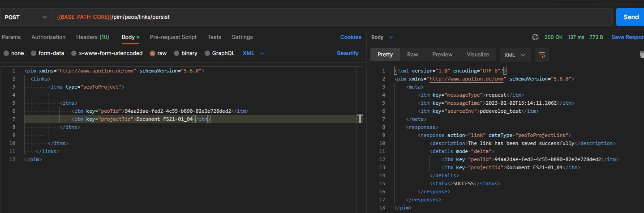Pick x-www-form-urlencoded body option
This screenshot has width=644, height=213.
(74, 53)
